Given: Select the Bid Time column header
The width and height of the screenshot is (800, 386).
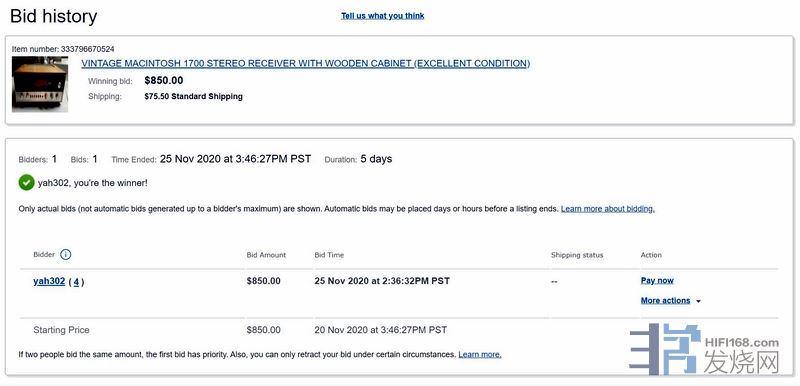Looking at the screenshot, I should coord(329,255).
